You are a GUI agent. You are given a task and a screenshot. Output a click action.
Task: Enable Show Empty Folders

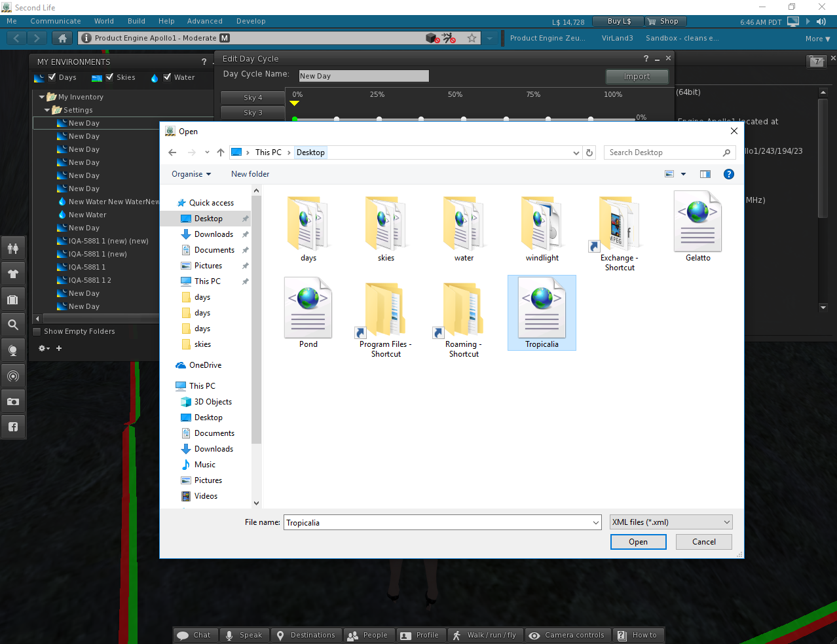pos(37,331)
